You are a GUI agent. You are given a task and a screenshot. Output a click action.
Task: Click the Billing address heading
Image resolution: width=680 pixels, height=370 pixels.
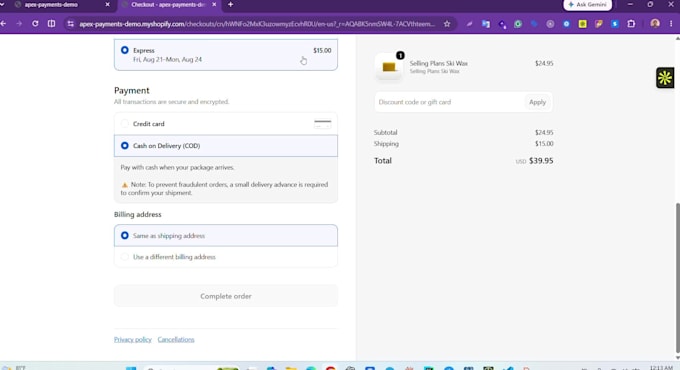tap(137, 214)
